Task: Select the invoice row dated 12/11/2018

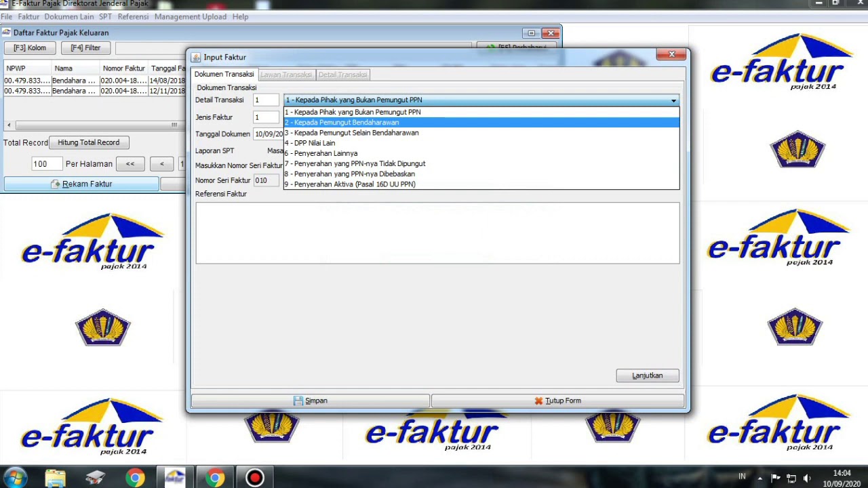Action: [x=94, y=91]
